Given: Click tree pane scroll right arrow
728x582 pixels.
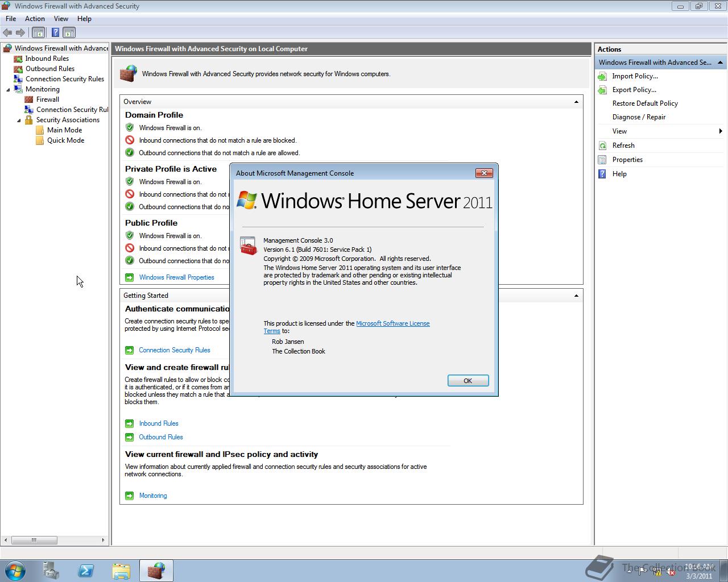Looking at the screenshot, I should tap(103, 540).
